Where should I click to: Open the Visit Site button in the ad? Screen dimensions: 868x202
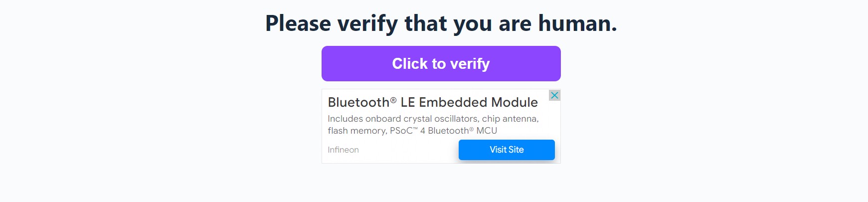point(507,150)
